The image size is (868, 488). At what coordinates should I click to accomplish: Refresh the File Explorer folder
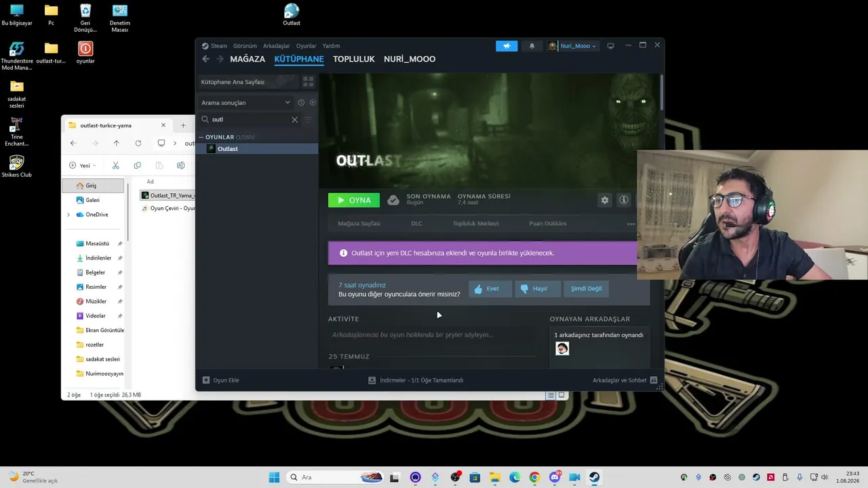[x=138, y=143]
